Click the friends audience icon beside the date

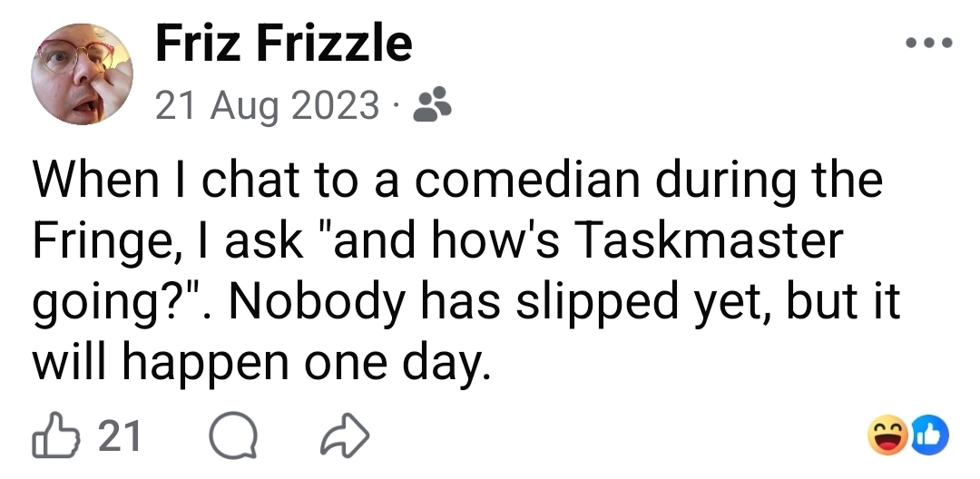(432, 106)
